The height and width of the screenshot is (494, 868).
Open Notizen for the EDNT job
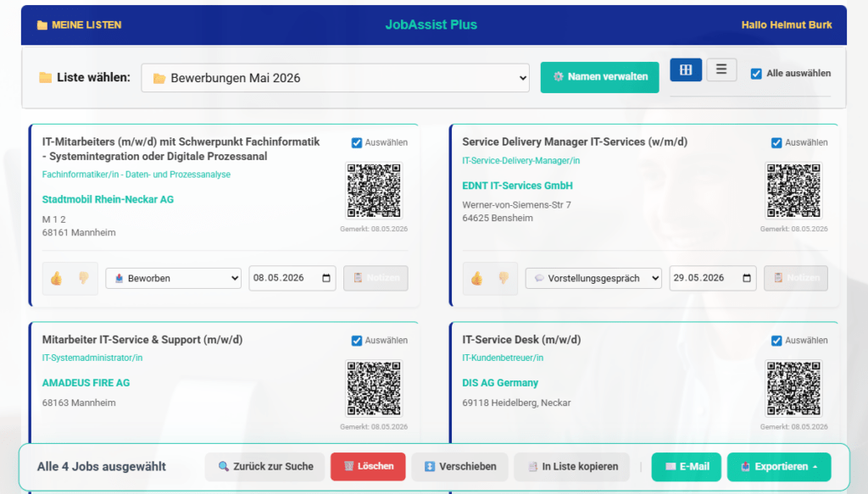coord(796,278)
